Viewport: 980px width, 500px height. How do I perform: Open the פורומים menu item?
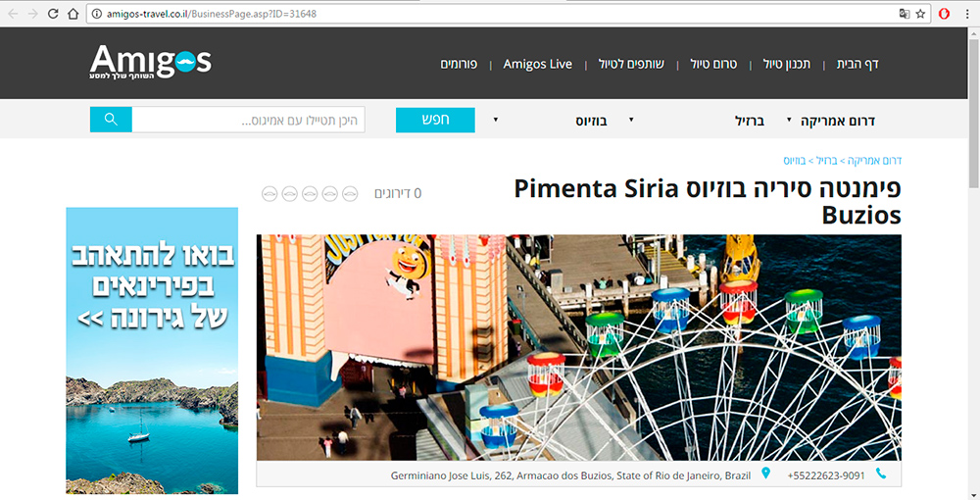point(459,64)
